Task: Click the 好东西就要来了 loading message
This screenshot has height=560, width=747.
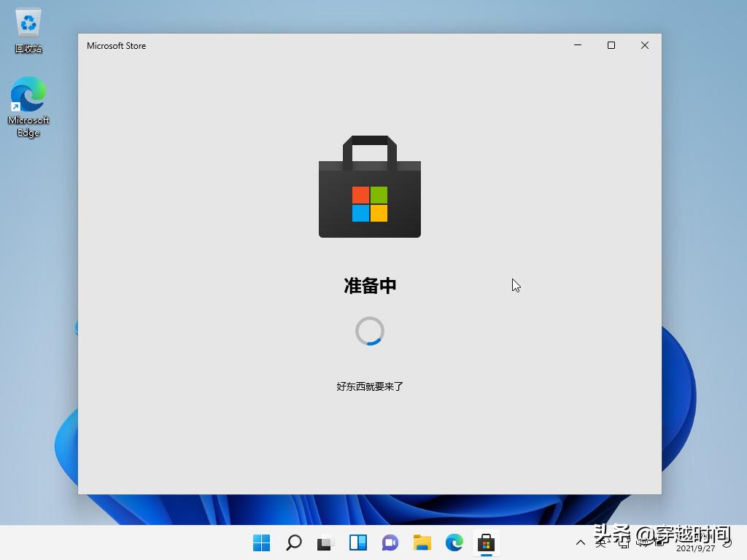Action: [x=369, y=386]
